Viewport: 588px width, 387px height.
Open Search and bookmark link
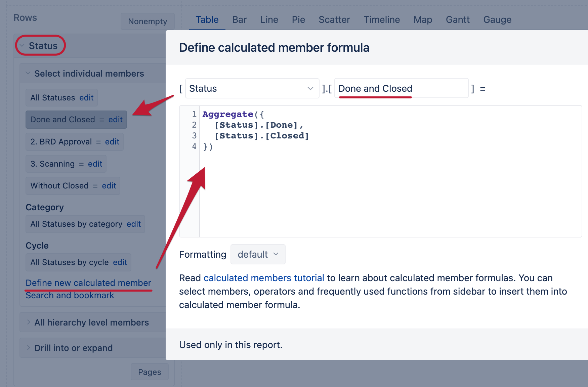[x=70, y=295]
